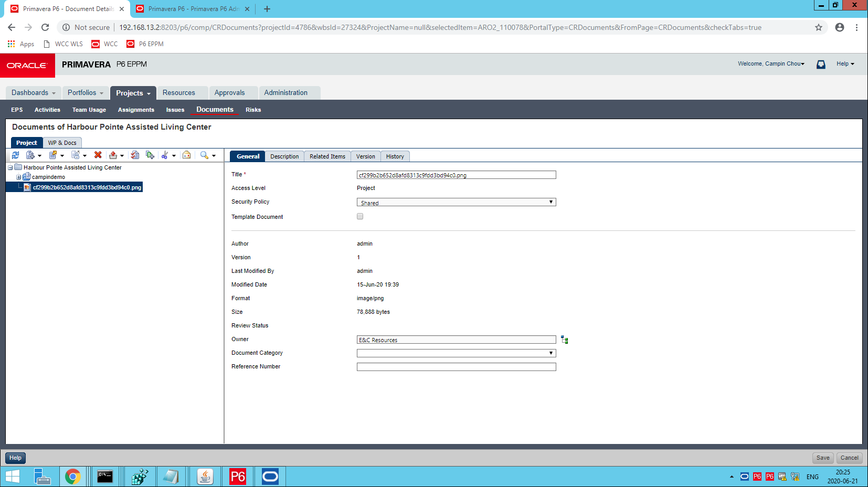Enable the Template Document checkbox
868x487 pixels.
(360, 216)
